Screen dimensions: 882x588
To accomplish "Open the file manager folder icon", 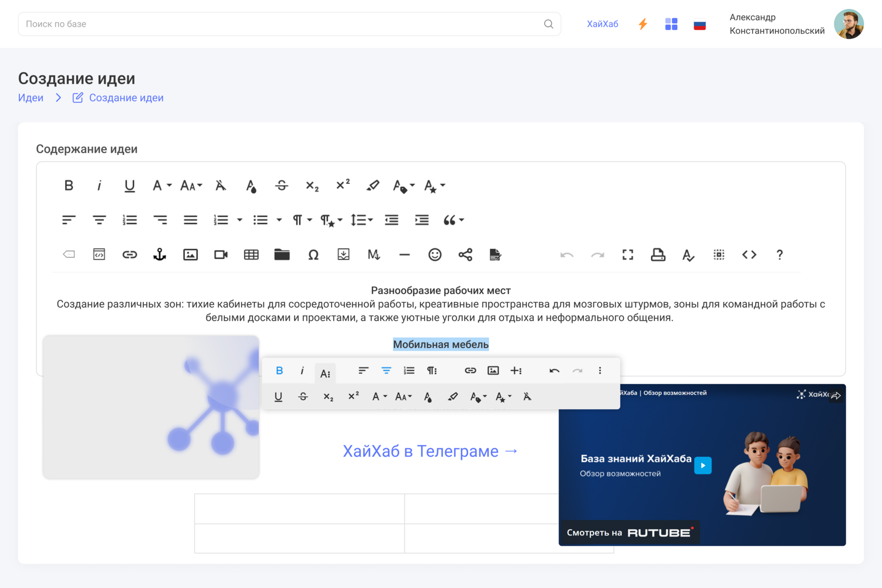I will 282,255.
